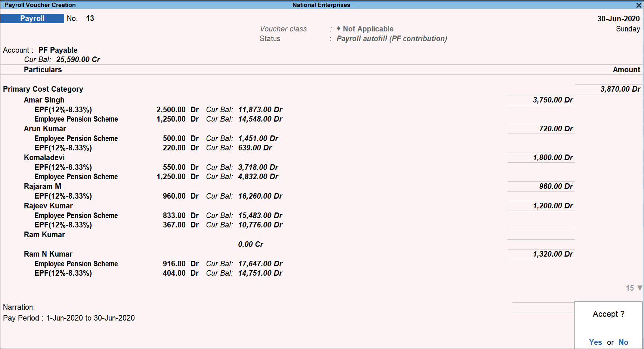Confirm the voucher by clicking Yes
The width and height of the screenshot is (644, 349).
595,342
